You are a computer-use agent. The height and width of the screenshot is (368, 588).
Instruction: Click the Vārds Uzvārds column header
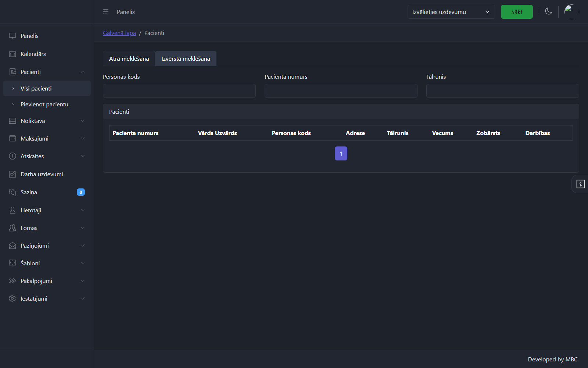218,133
